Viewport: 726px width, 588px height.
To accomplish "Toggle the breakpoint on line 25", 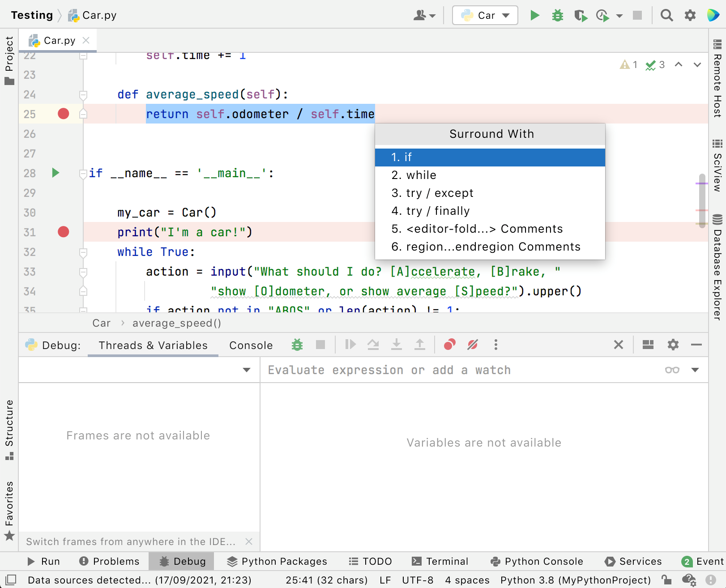I will pos(63,114).
